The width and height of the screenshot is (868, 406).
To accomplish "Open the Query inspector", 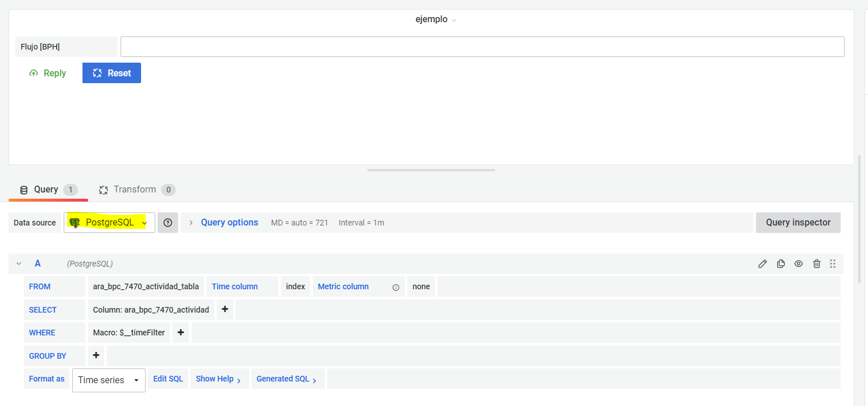I will point(797,222).
